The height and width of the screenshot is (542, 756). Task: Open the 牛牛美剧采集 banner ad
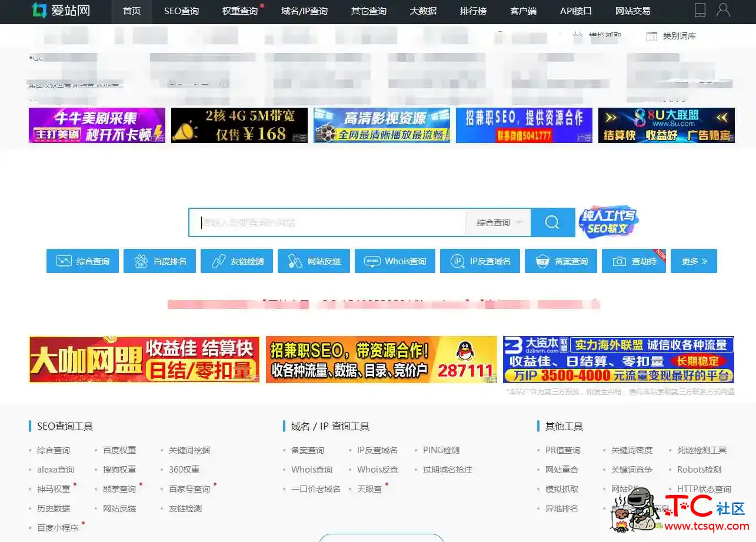click(x=97, y=125)
